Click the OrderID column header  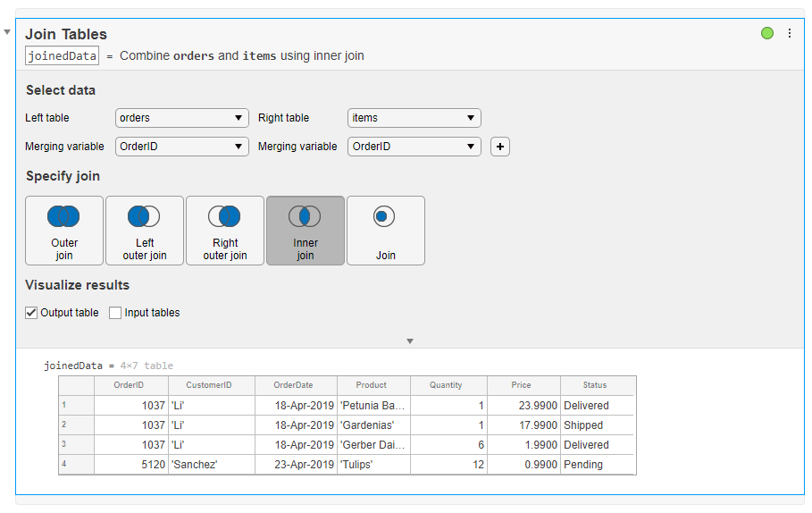pyautogui.click(x=131, y=385)
